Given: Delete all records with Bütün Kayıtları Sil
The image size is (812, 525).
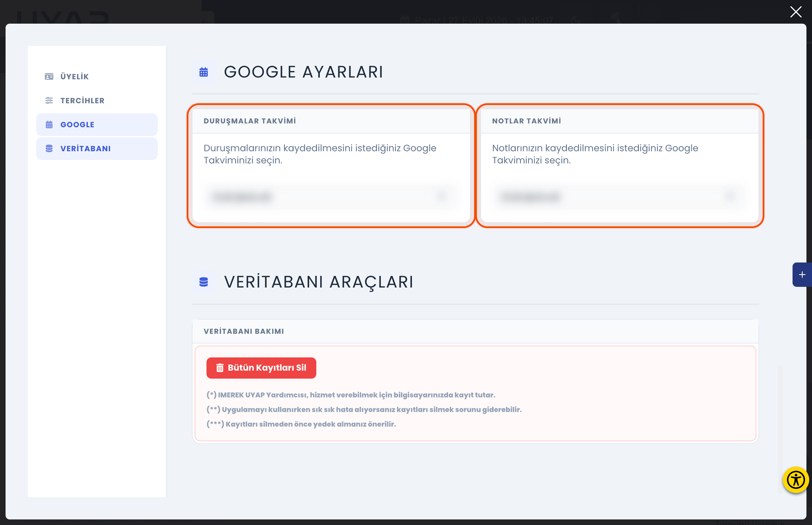Looking at the screenshot, I should [261, 368].
